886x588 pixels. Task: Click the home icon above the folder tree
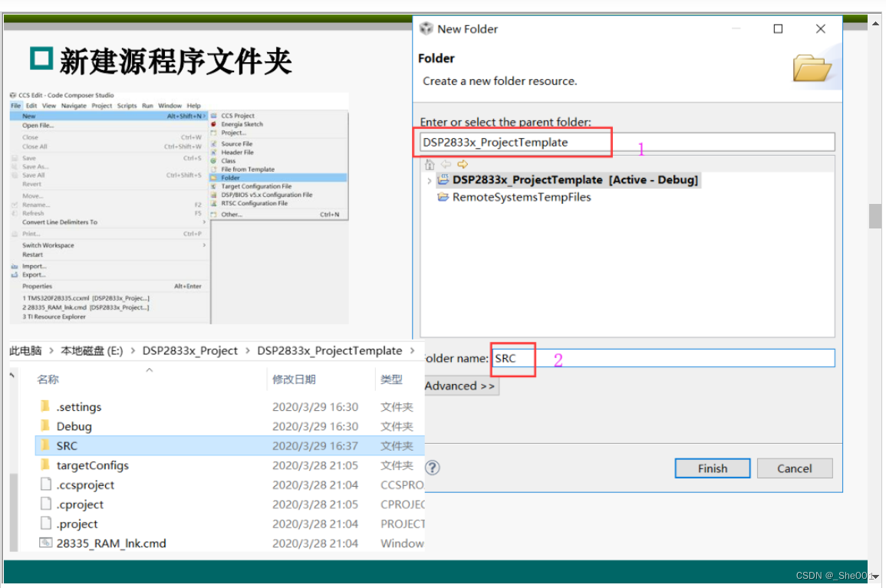430,164
